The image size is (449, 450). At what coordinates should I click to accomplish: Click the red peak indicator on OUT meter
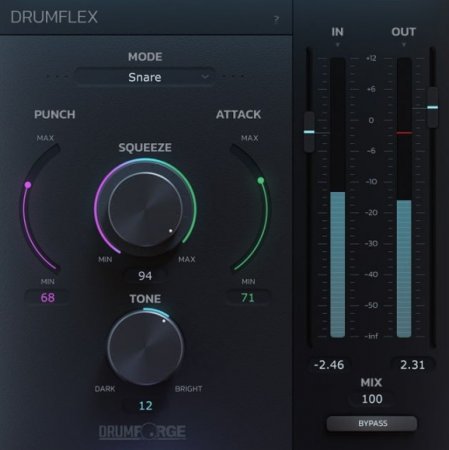pos(404,133)
